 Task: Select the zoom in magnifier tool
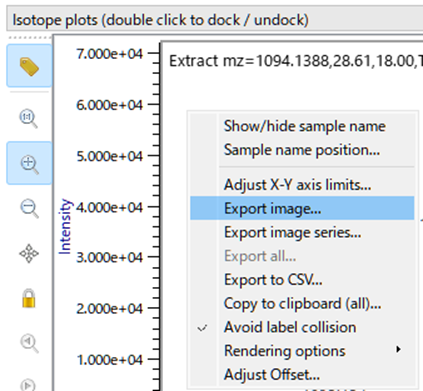[29, 163]
